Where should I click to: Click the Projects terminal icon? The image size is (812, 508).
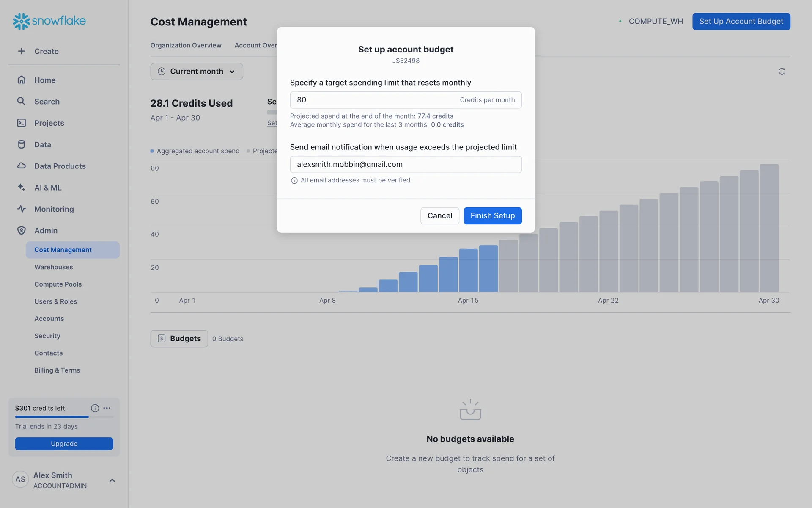click(x=21, y=123)
